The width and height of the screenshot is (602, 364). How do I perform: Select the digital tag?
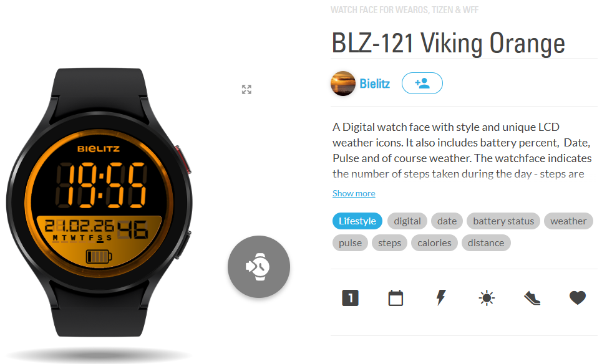click(407, 221)
